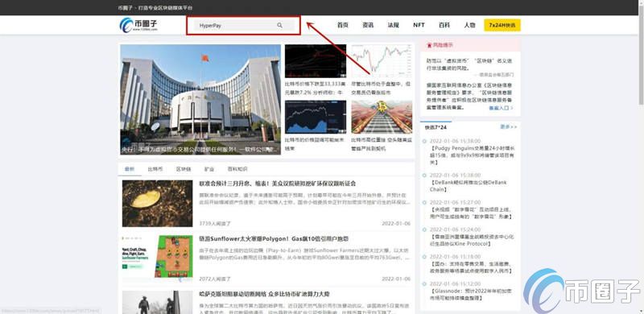Open the white candlestick chart thumbnail
The image size is (644, 314).
(382, 61)
